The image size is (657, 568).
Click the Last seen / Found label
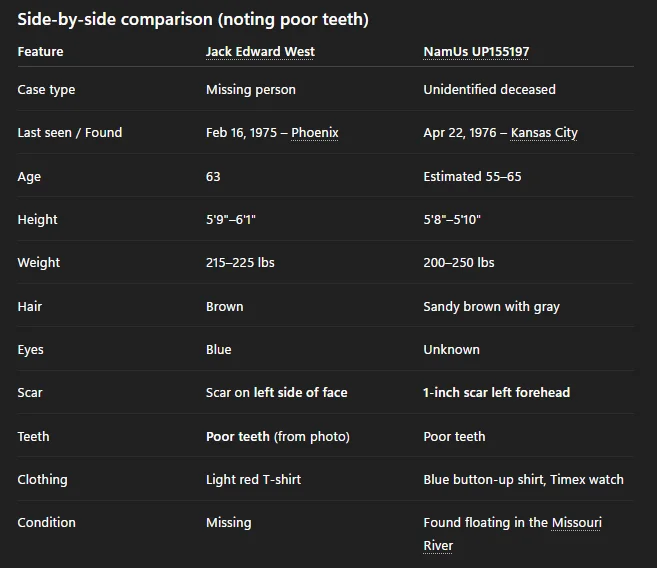[69, 133]
